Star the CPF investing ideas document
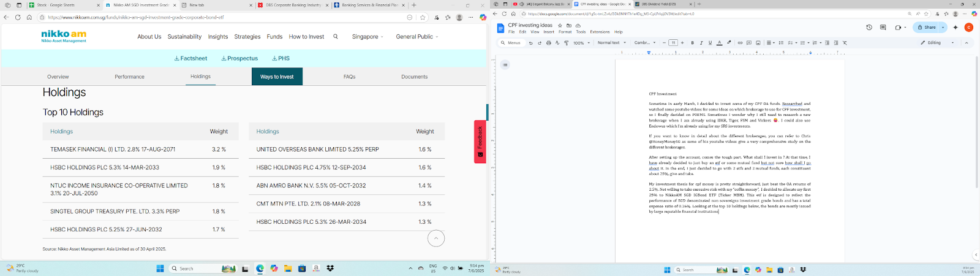Screen dimensions: 980x276 [x=560, y=26]
